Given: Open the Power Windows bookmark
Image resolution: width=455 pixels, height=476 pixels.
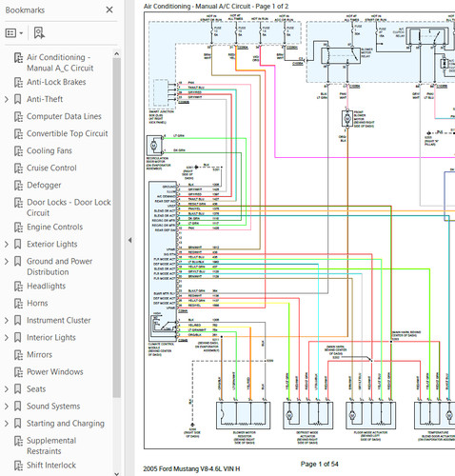Looking at the screenshot, I should [x=55, y=372].
